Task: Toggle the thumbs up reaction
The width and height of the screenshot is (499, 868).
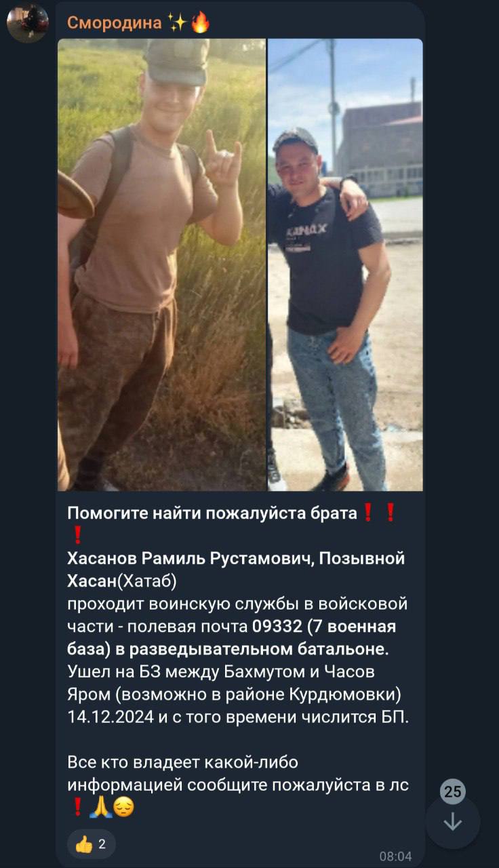Action: click(x=92, y=844)
